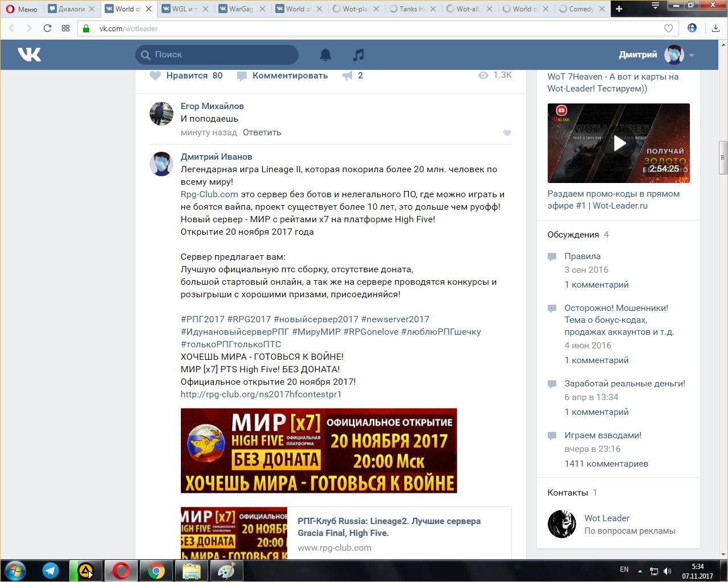Open Раздаем промо-коды video title link
Viewport: 728px width, 582px height.
coord(614,199)
